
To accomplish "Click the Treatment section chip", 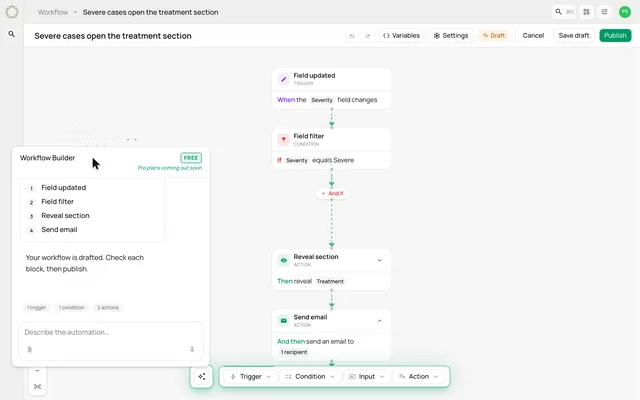I will coord(330,281).
